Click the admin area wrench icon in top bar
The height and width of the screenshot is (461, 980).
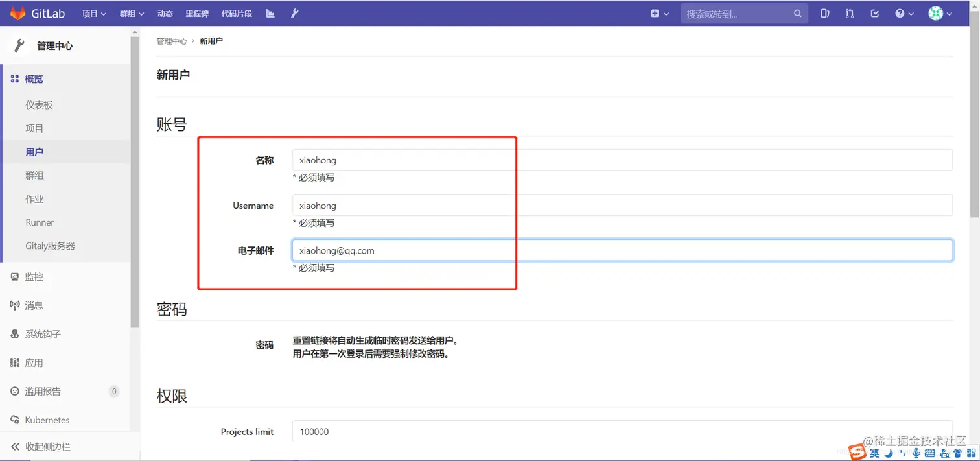pos(294,13)
